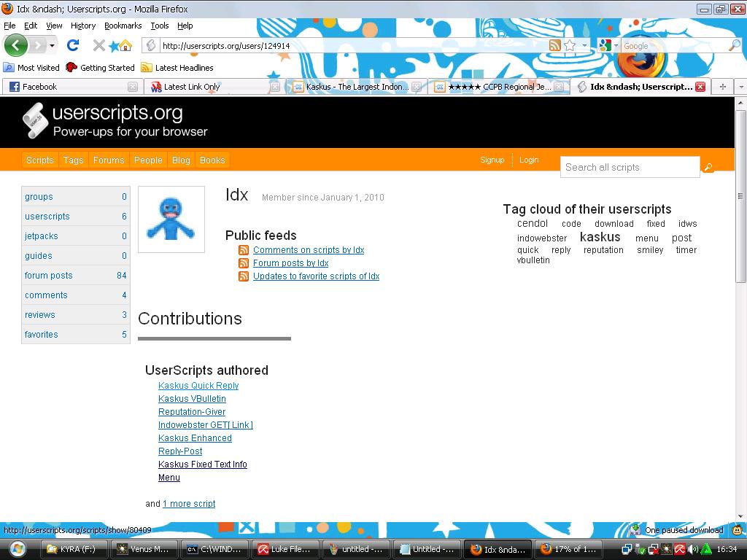Open Most Visited bookmarks folder

(31, 68)
